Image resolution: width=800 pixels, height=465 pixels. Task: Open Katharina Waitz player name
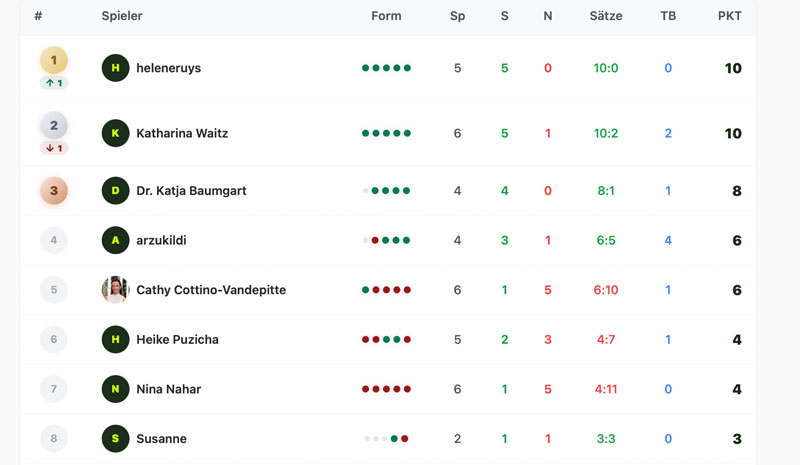coord(182,133)
